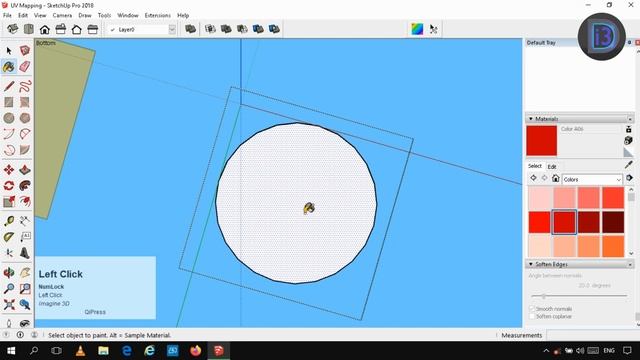Click the materials list scroll down arrow
The image size is (640, 360).
631,253
